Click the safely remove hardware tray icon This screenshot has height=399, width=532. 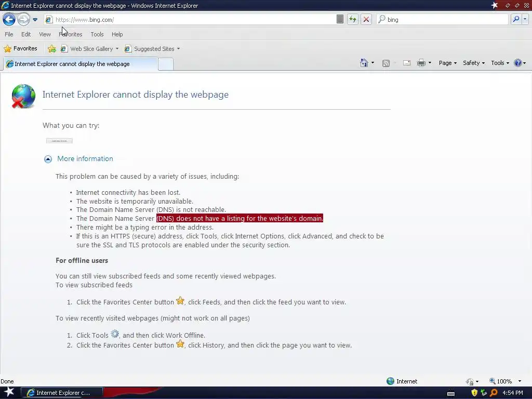[484, 393]
